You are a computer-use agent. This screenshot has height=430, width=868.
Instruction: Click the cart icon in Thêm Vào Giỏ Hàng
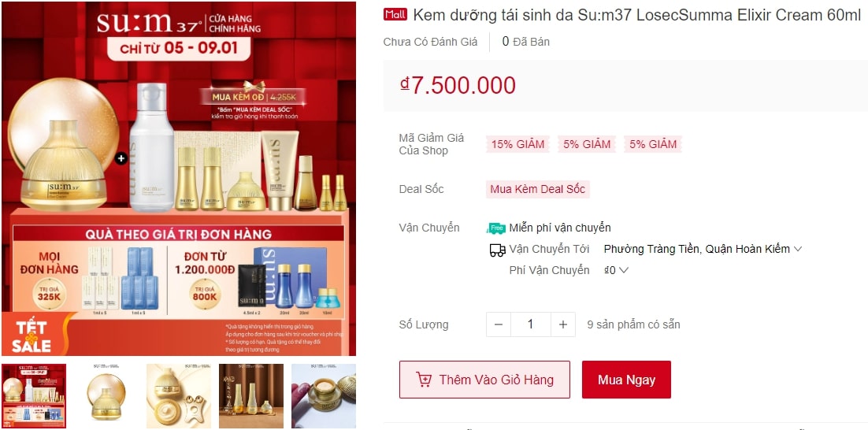point(424,380)
